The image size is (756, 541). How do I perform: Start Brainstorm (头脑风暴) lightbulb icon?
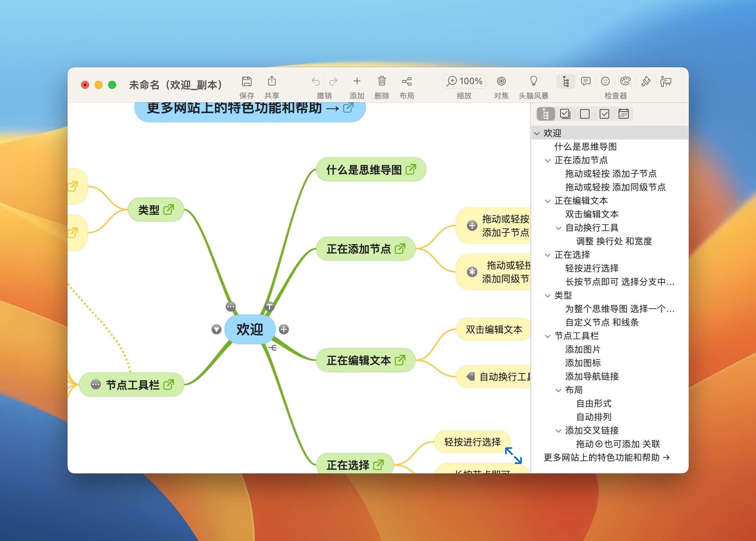coord(533,81)
